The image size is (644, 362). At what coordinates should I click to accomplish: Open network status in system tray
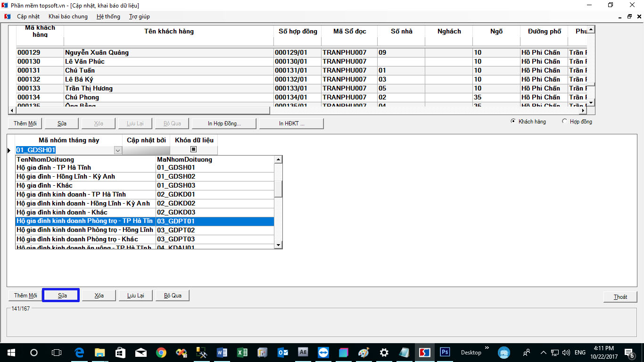pyautogui.click(x=555, y=353)
